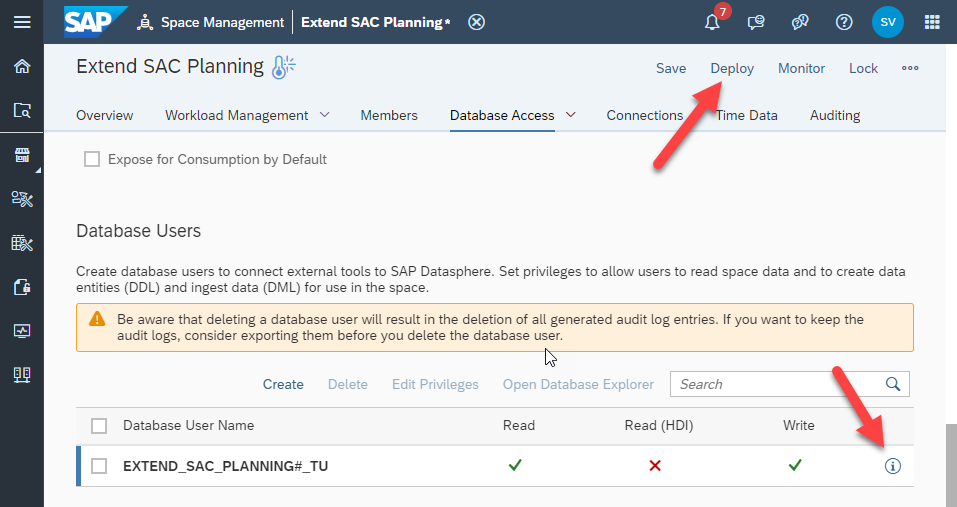This screenshot has width=957, height=507.
Task: Click the Delete database user button
Action: (x=348, y=384)
